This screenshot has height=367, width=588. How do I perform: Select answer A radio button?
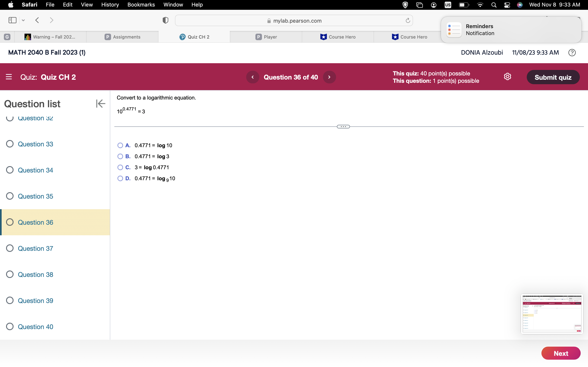coord(120,145)
